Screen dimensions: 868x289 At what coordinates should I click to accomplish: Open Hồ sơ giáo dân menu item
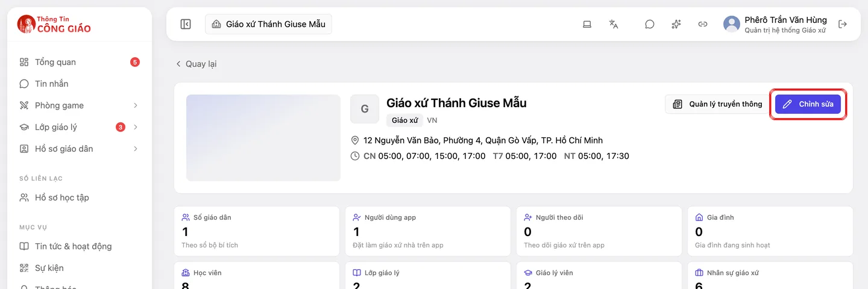coord(80,149)
